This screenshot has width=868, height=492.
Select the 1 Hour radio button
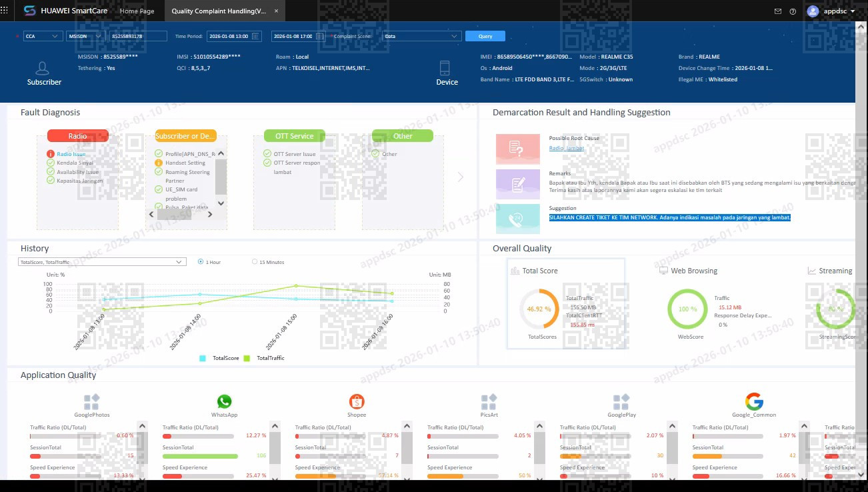201,262
